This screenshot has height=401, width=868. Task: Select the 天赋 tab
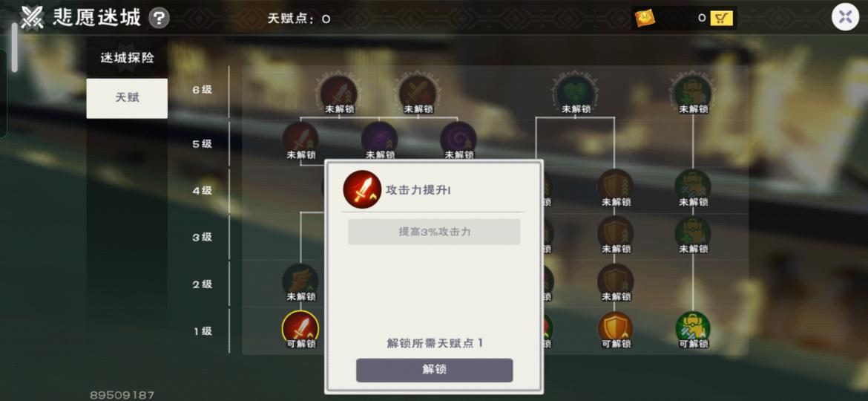pyautogui.click(x=127, y=98)
